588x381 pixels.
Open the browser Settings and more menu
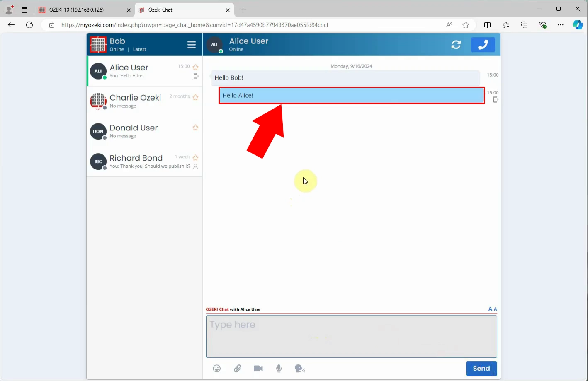[561, 25]
